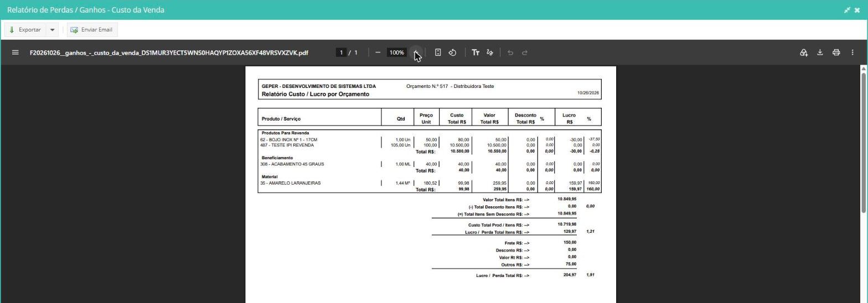Image resolution: width=868 pixels, height=303 pixels.
Task: Click the 'Beneficiamento' section label
Action: coord(277,158)
